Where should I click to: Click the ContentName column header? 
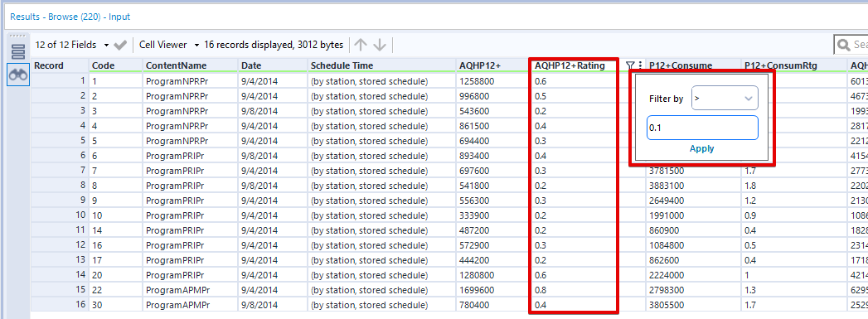(191, 65)
